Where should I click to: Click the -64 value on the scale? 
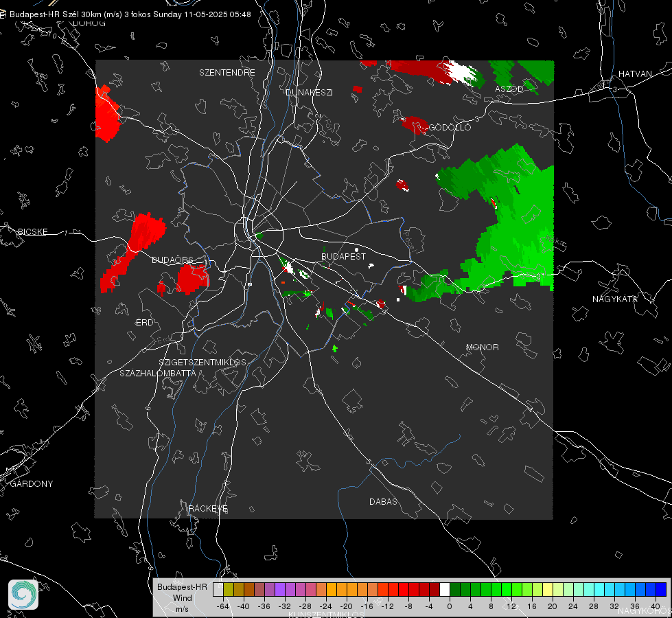click(x=223, y=606)
